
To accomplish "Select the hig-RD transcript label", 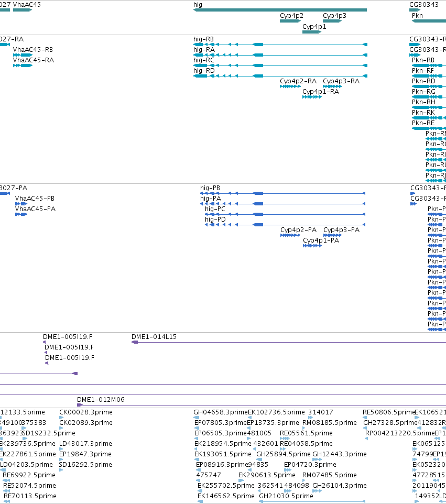I will pyautogui.click(x=204, y=70).
